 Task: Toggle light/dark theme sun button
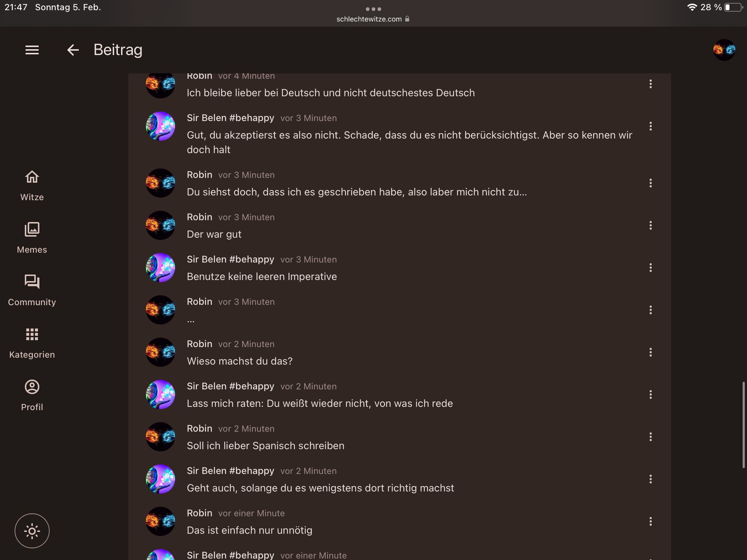pos(32,531)
